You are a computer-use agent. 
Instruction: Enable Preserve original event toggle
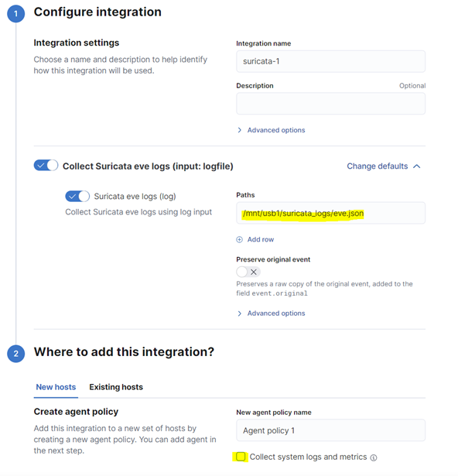pos(248,272)
